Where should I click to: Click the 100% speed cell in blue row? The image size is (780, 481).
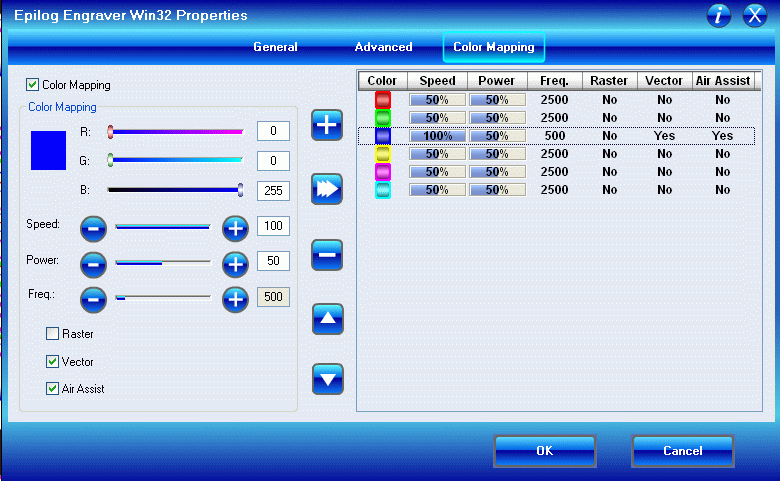point(437,136)
